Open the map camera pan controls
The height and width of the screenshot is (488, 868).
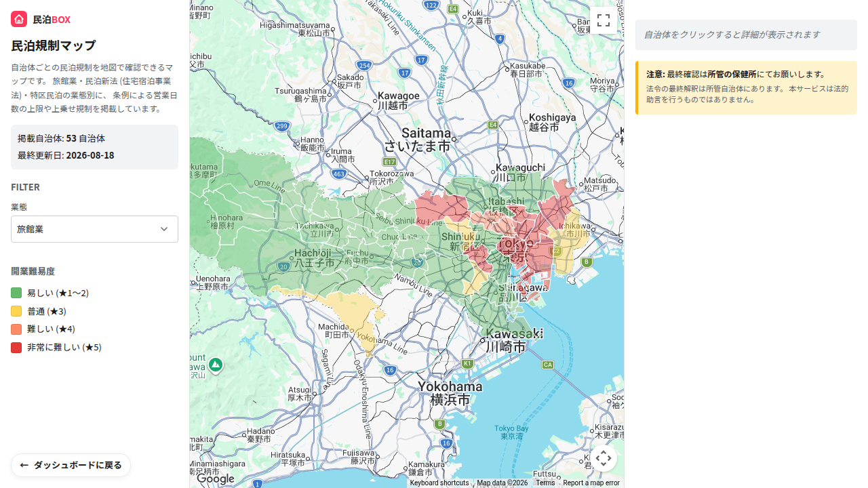click(x=604, y=458)
